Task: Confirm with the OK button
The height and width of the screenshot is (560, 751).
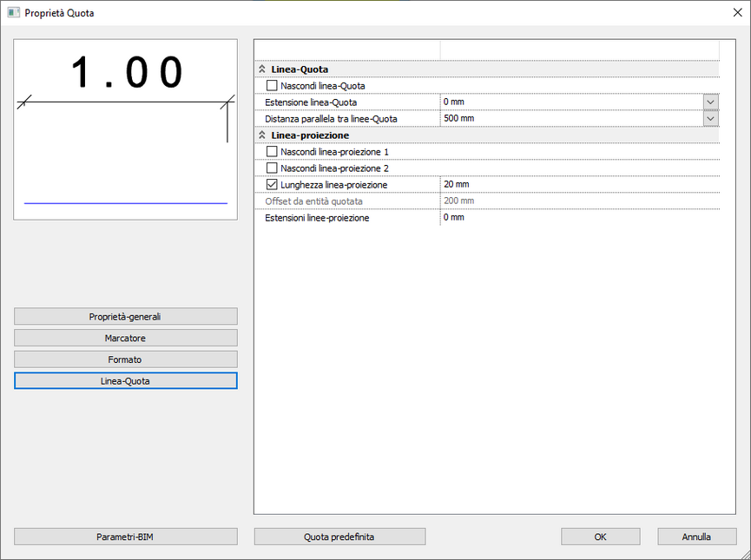Action: coord(601,537)
